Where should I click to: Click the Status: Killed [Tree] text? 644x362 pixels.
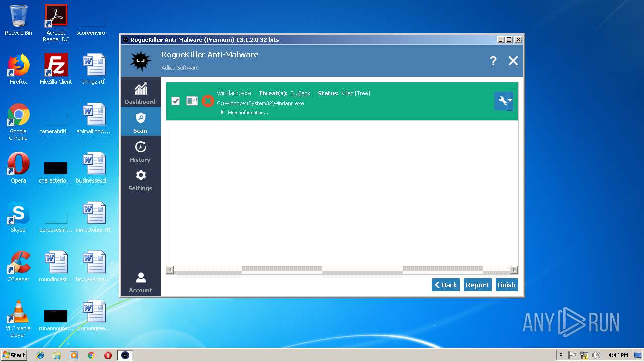click(x=344, y=93)
